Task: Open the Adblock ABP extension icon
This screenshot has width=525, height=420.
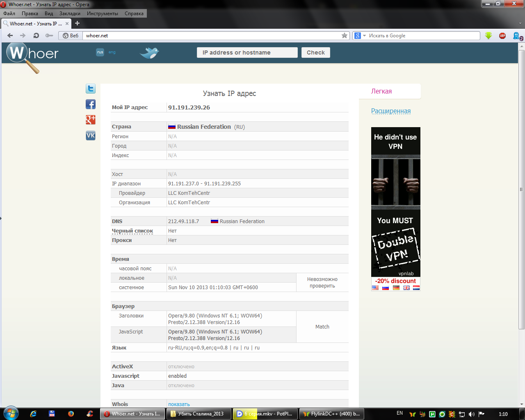Action: (502, 36)
